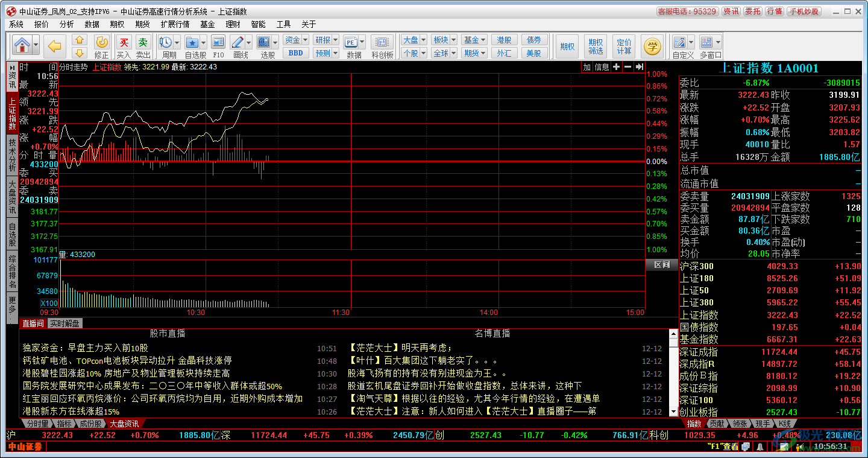Click the 区间 interval icon beside volume chart
The image size is (868, 458).
pyautogui.click(x=662, y=264)
